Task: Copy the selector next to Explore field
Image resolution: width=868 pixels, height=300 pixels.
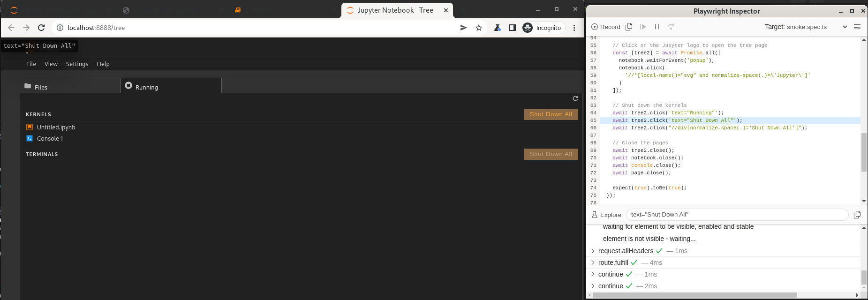Action: click(857, 215)
